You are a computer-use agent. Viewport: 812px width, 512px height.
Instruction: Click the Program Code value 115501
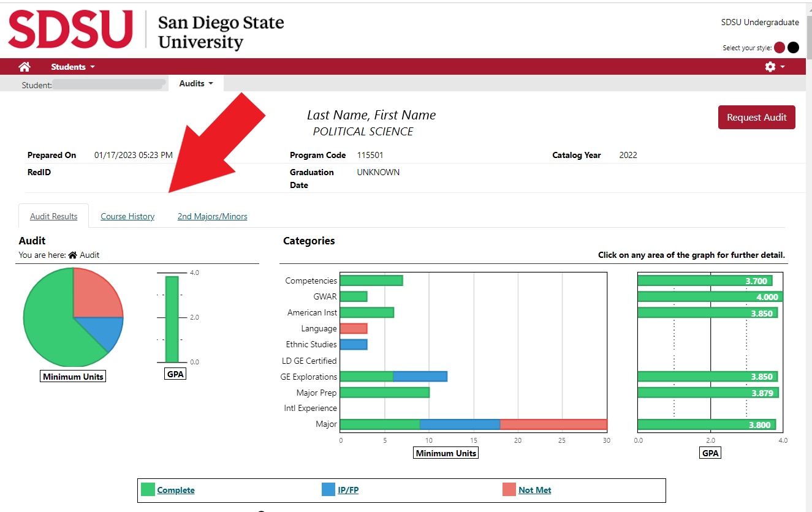click(370, 155)
